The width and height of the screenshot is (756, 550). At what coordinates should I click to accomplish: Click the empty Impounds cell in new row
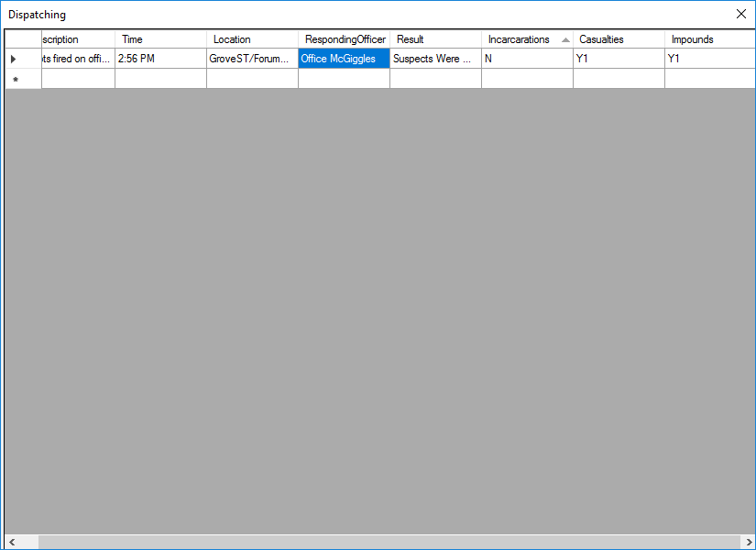pyautogui.click(x=710, y=79)
